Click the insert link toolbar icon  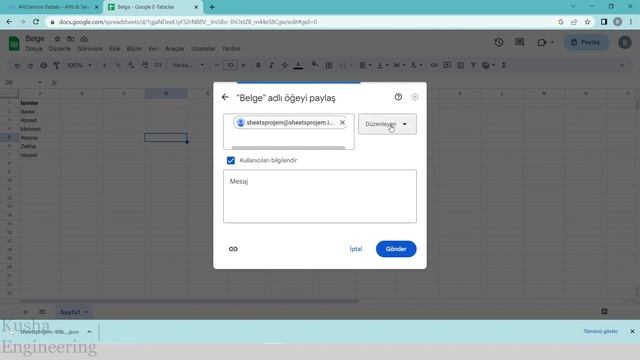[x=434, y=65]
